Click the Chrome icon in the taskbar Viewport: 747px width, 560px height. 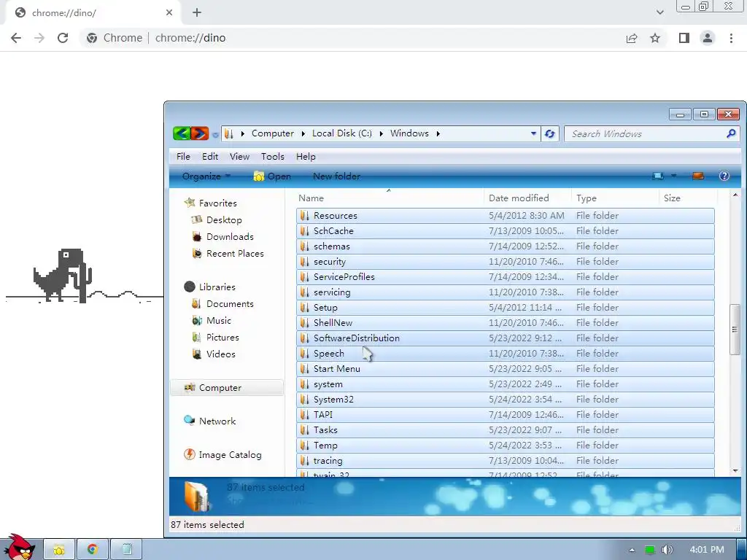[93, 550]
